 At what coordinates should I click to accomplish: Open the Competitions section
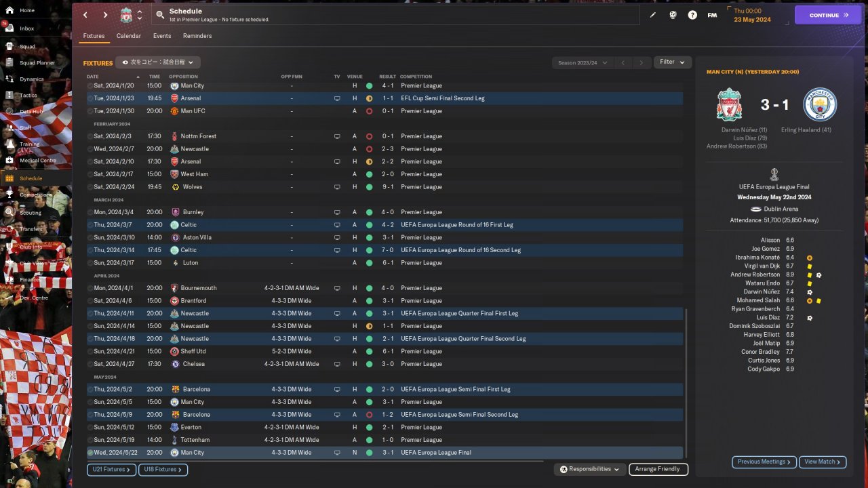36,195
